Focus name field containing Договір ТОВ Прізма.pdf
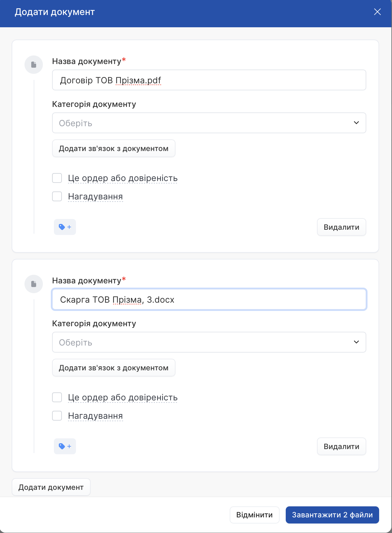 (209, 80)
